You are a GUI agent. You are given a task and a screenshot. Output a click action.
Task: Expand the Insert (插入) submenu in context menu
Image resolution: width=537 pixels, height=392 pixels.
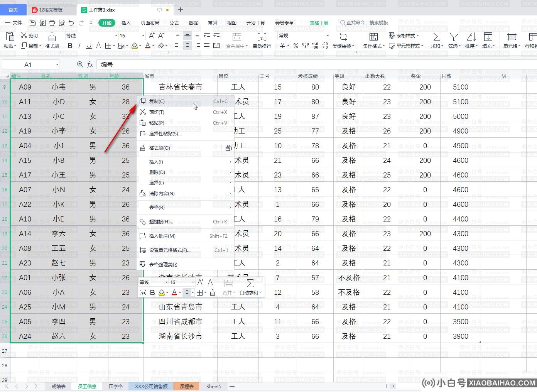(186, 162)
